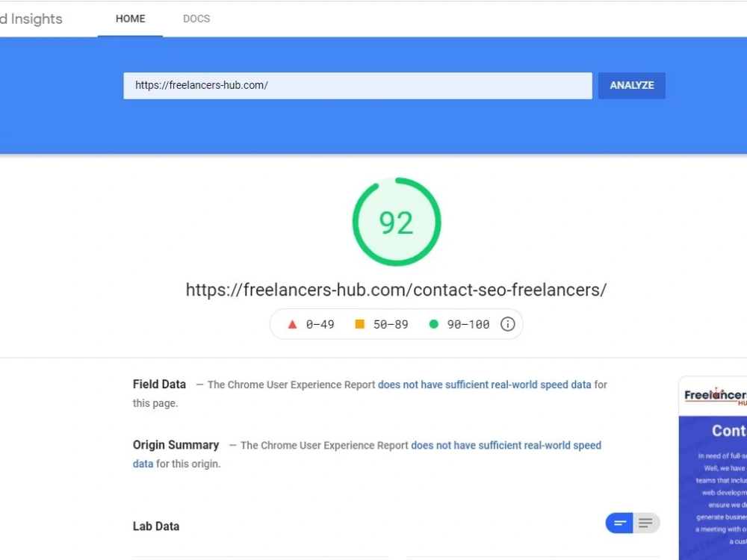Click the Freelancers Hub page screenshot thumbnail

point(713,468)
